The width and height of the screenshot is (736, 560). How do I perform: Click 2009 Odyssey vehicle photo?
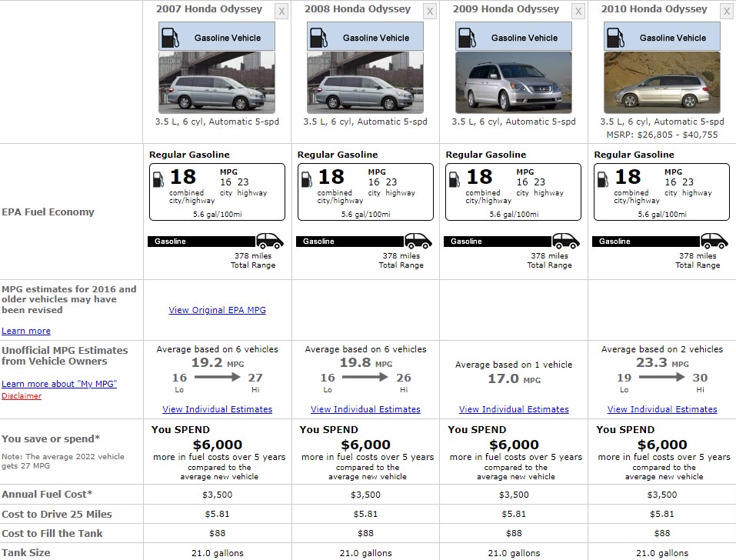click(514, 82)
